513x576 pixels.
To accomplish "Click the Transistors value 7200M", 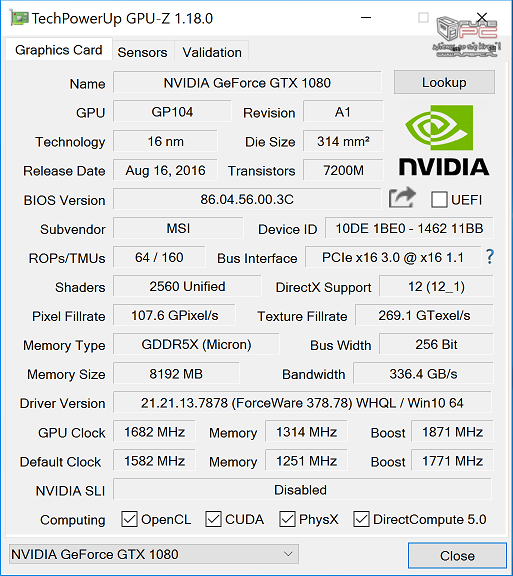I will tap(343, 170).
